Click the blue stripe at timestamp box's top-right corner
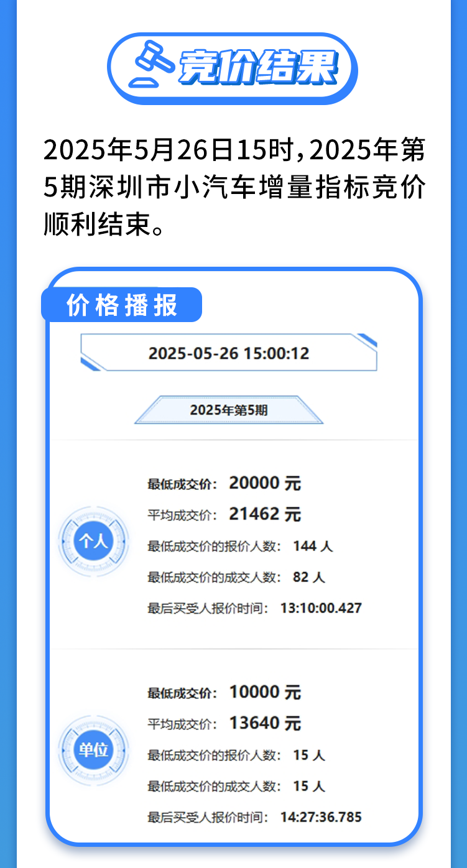This screenshot has width=467, height=868. (368, 339)
